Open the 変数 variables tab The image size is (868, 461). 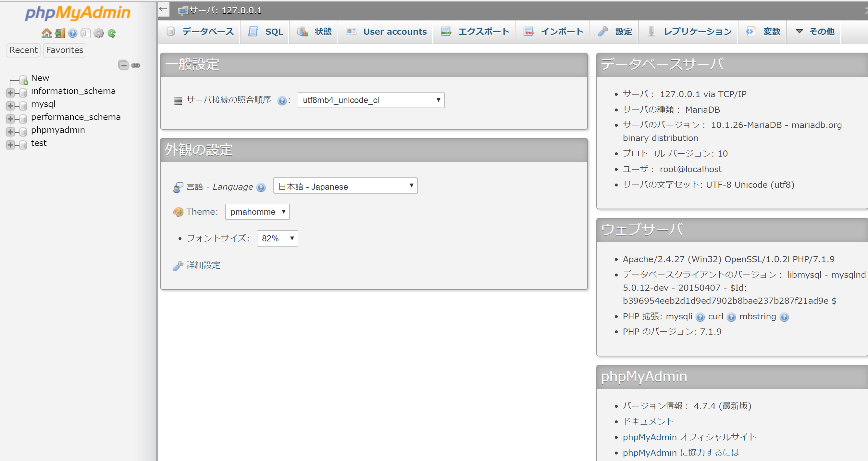(763, 32)
